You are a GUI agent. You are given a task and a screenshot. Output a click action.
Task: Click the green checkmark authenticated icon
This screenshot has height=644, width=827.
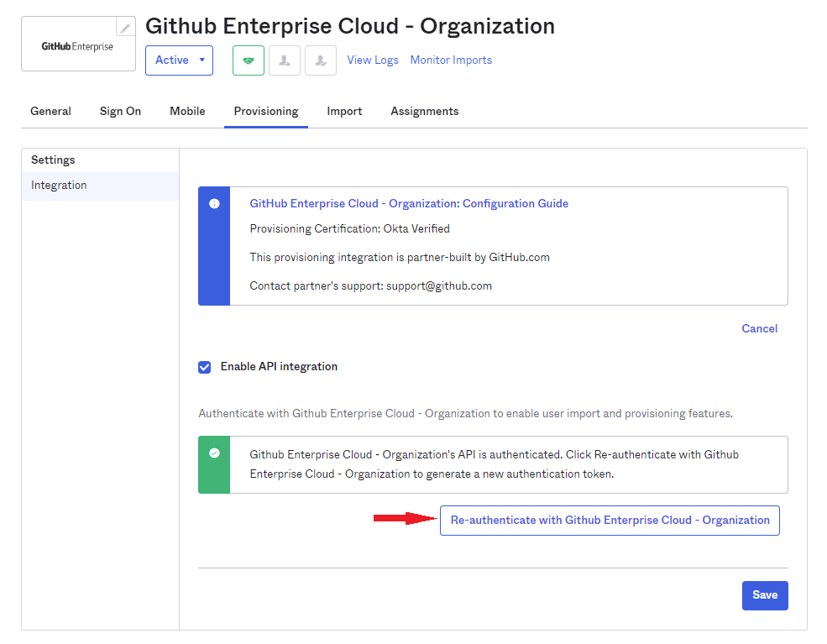coord(214,453)
